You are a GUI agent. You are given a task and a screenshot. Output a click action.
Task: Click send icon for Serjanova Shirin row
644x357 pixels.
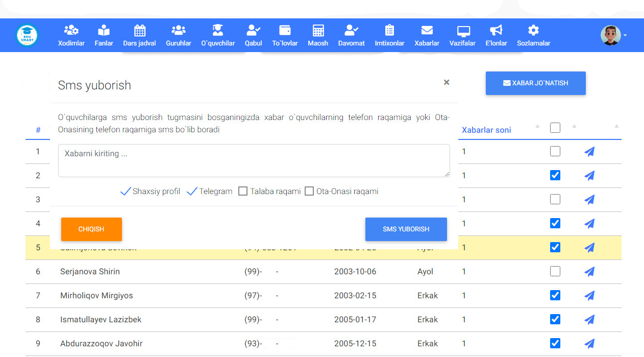tap(589, 271)
